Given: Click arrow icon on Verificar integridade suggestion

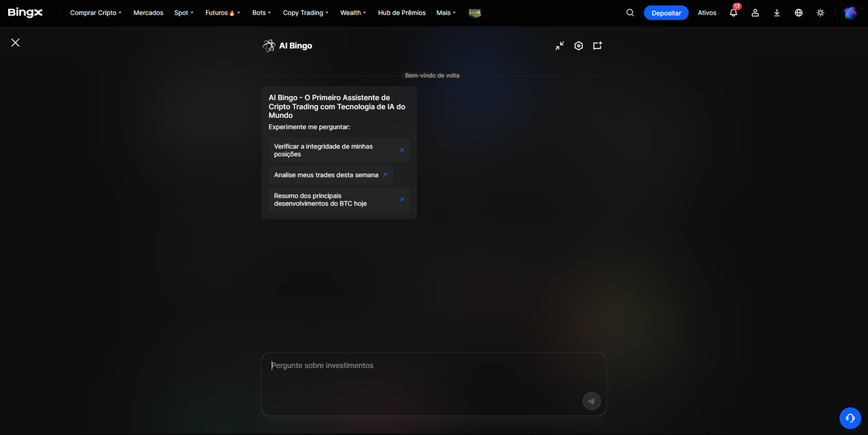Looking at the screenshot, I should click(x=401, y=150).
